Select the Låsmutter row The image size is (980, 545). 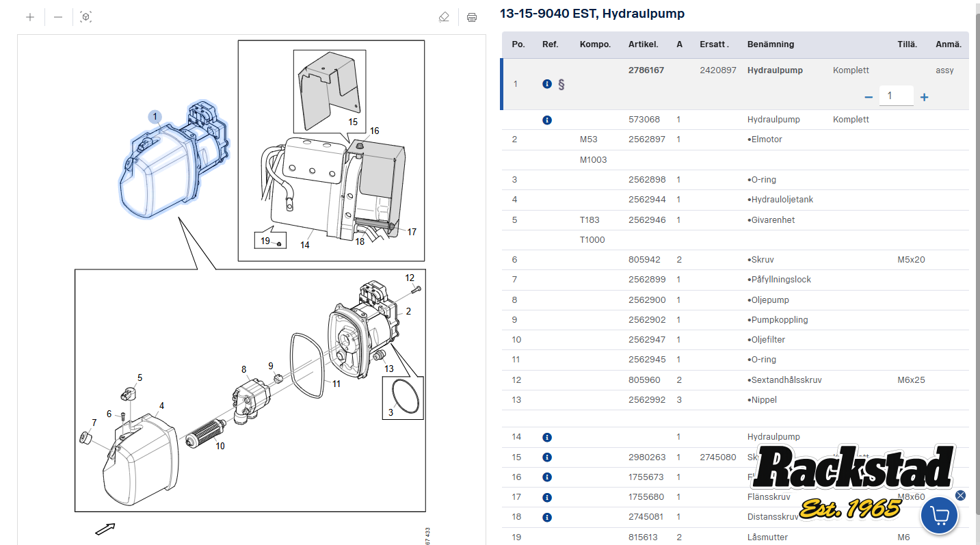(x=735, y=537)
